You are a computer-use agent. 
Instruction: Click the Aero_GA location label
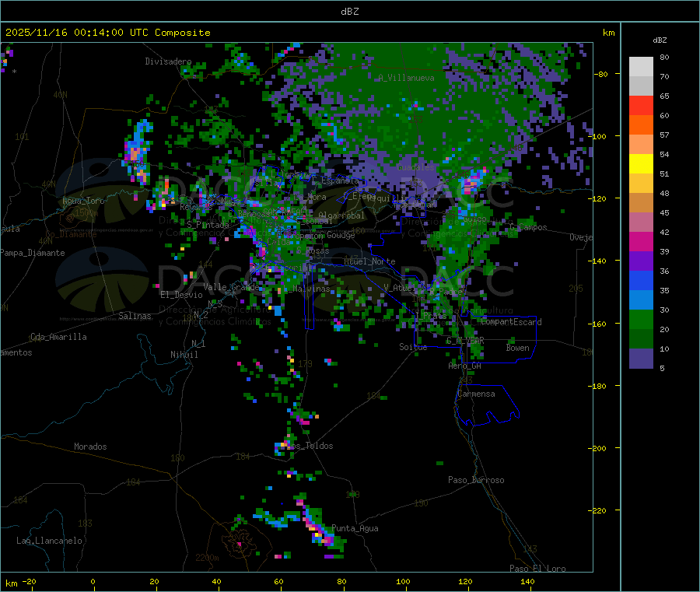pyautogui.click(x=465, y=366)
